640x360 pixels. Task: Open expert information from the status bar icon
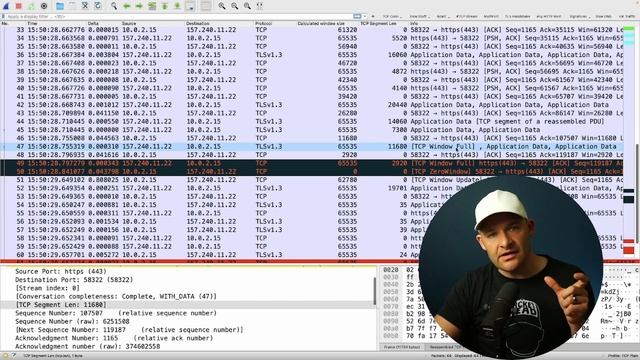(x=5, y=356)
